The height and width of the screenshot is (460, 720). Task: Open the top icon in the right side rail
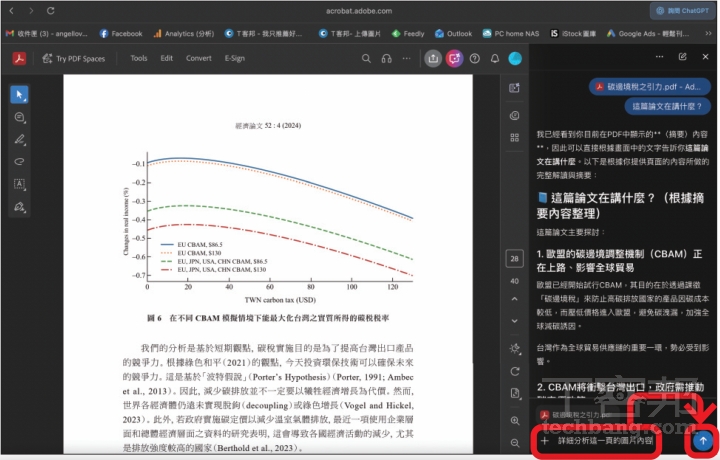point(514,88)
